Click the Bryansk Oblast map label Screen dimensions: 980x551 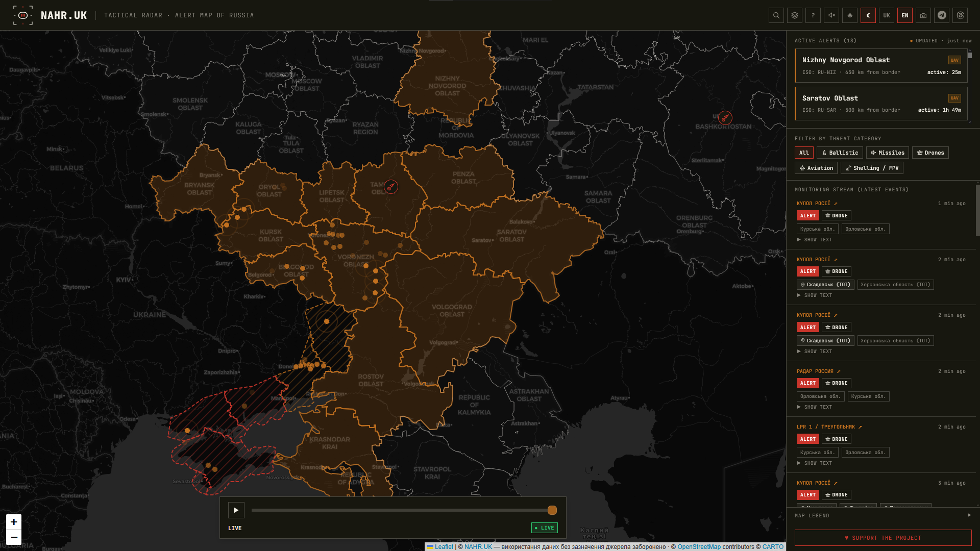point(199,189)
